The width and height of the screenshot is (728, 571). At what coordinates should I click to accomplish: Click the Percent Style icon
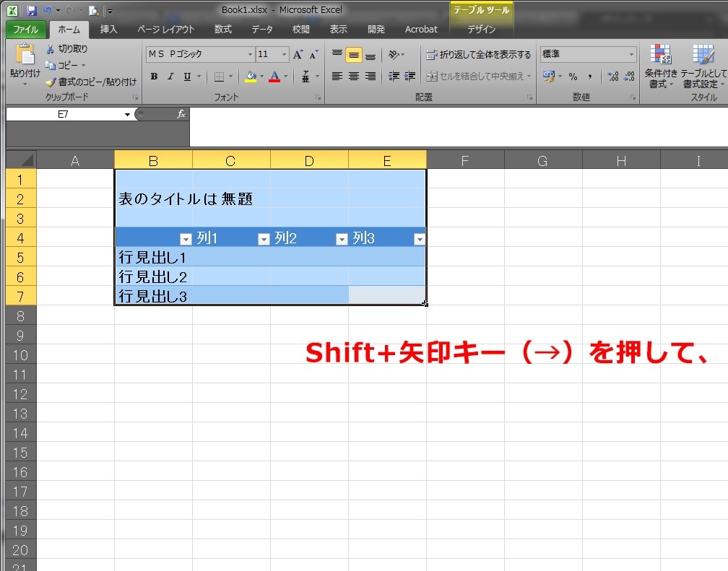point(573,75)
